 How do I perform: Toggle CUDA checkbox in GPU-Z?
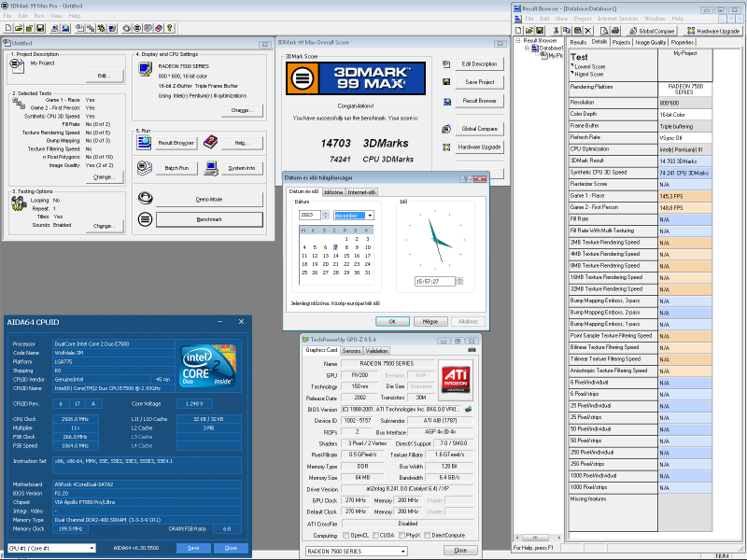pyautogui.click(x=375, y=535)
